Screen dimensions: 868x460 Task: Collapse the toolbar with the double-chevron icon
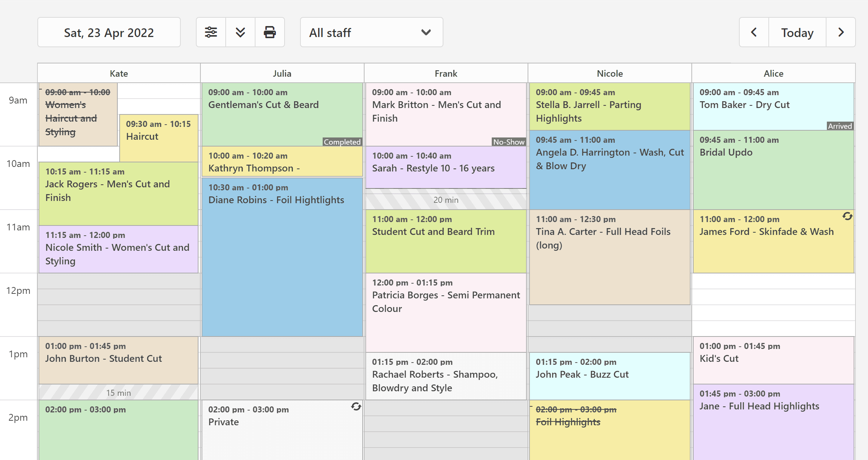coord(240,32)
